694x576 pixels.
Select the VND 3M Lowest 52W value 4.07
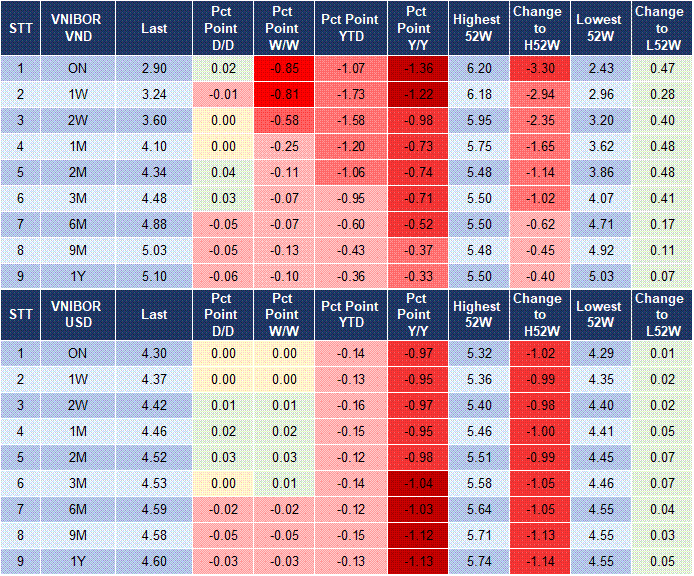click(x=600, y=198)
